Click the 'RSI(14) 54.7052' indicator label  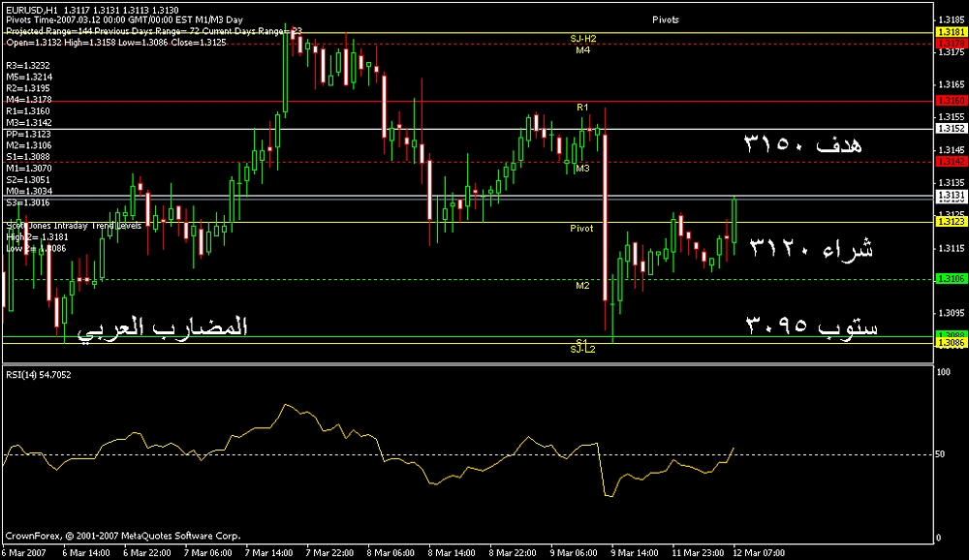click(39, 375)
